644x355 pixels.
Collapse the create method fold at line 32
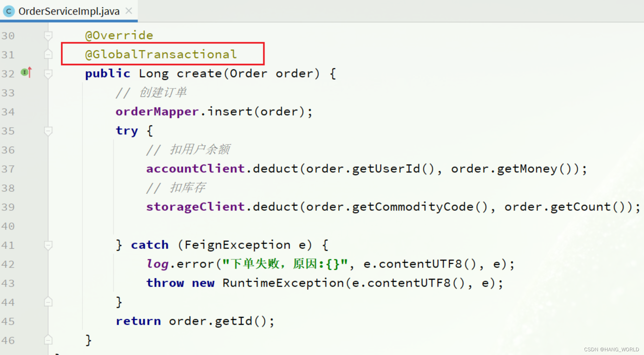(48, 74)
